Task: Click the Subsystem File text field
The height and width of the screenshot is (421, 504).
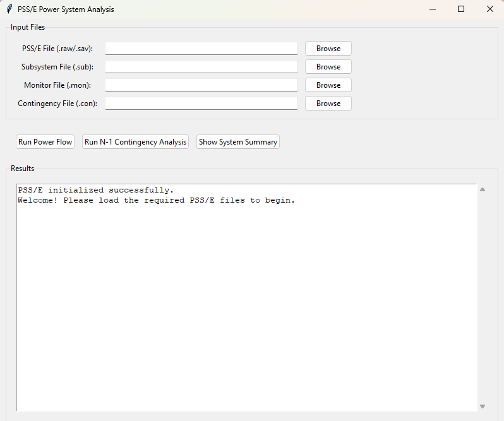Action: pyautogui.click(x=201, y=67)
